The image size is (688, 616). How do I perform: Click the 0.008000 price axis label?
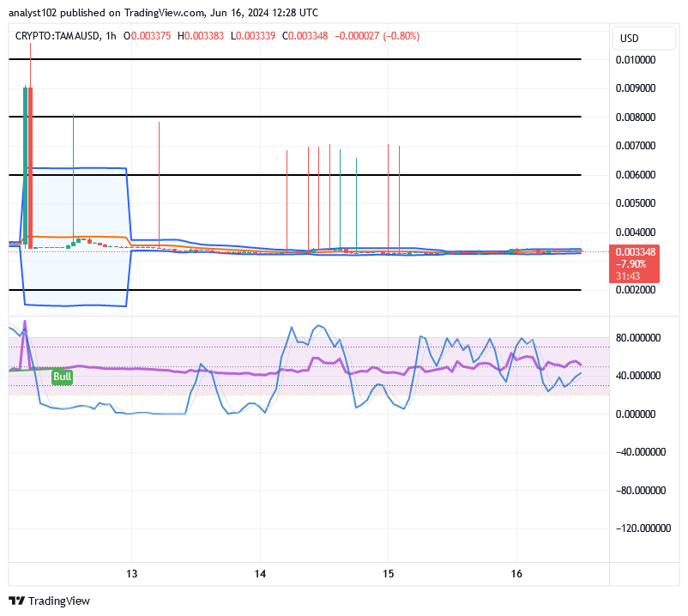click(636, 118)
